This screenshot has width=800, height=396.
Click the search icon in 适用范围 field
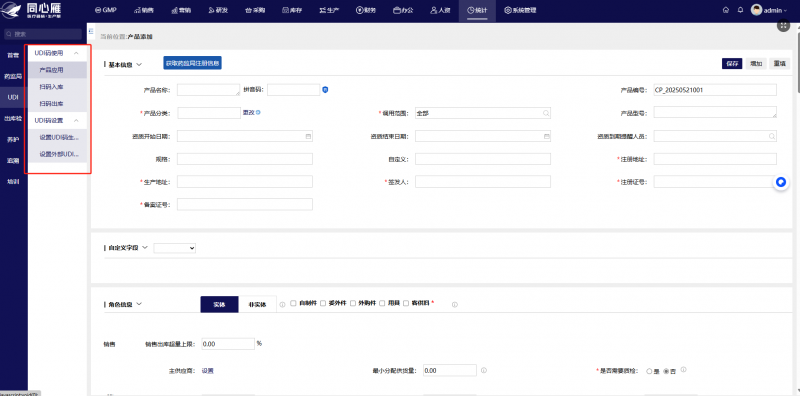tap(545, 113)
